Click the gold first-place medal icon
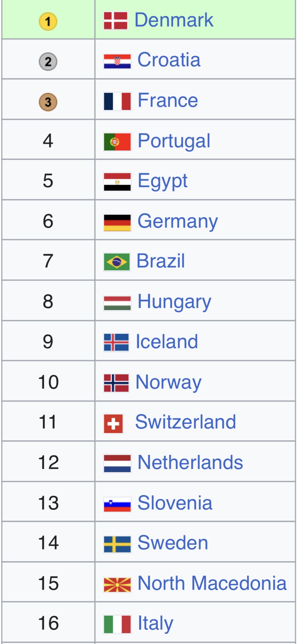Viewport: 297px width, 644px height. tap(48, 22)
